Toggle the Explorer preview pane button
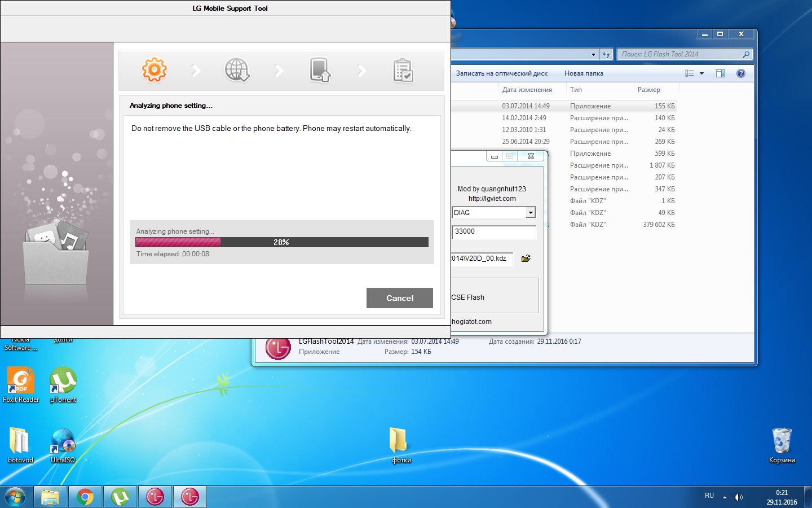The image size is (812, 508). pos(720,73)
